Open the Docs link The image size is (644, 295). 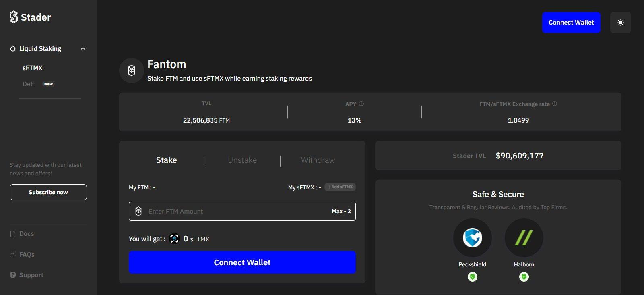click(27, 234)
